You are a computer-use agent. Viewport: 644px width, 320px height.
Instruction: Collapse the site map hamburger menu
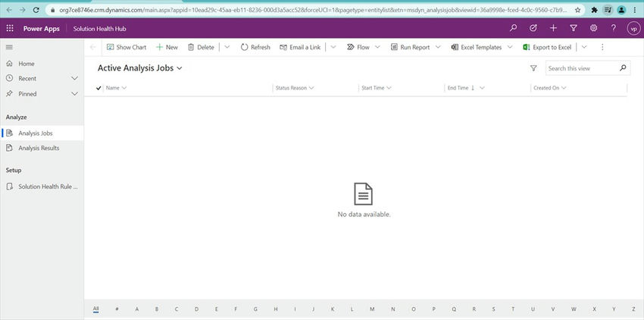pos(9,47)
